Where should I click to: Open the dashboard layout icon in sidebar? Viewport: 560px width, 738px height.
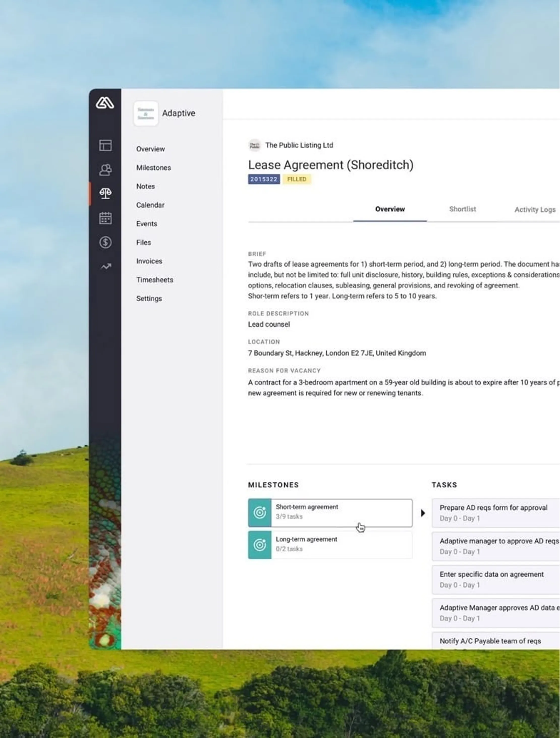pyautogui.click(x=105, y=145)
